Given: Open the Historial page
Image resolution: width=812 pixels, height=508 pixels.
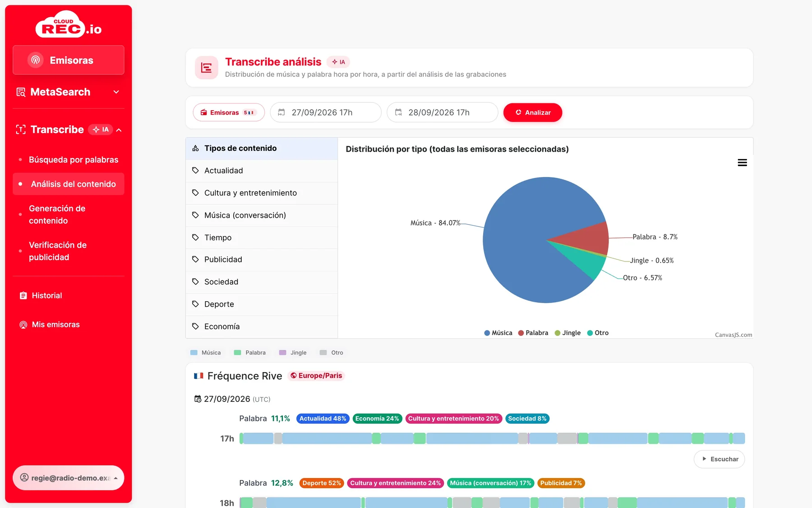Looking at the screenshot, I should (47, 296).
